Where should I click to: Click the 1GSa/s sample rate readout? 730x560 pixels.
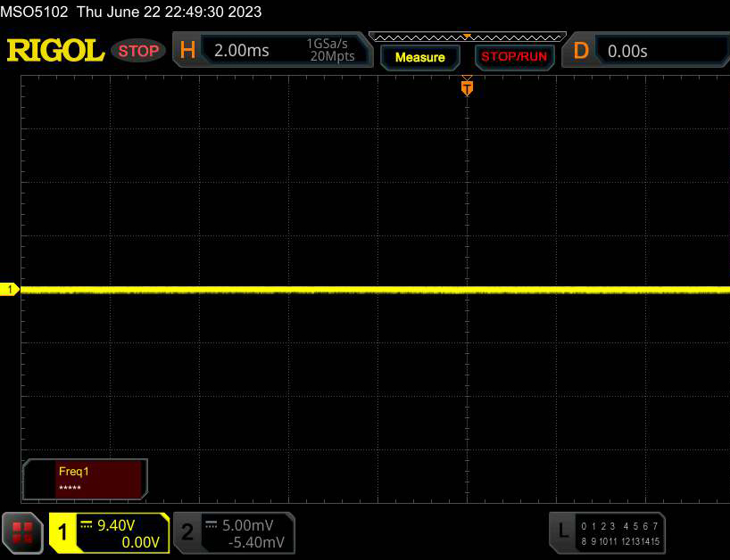coord(330,44)
